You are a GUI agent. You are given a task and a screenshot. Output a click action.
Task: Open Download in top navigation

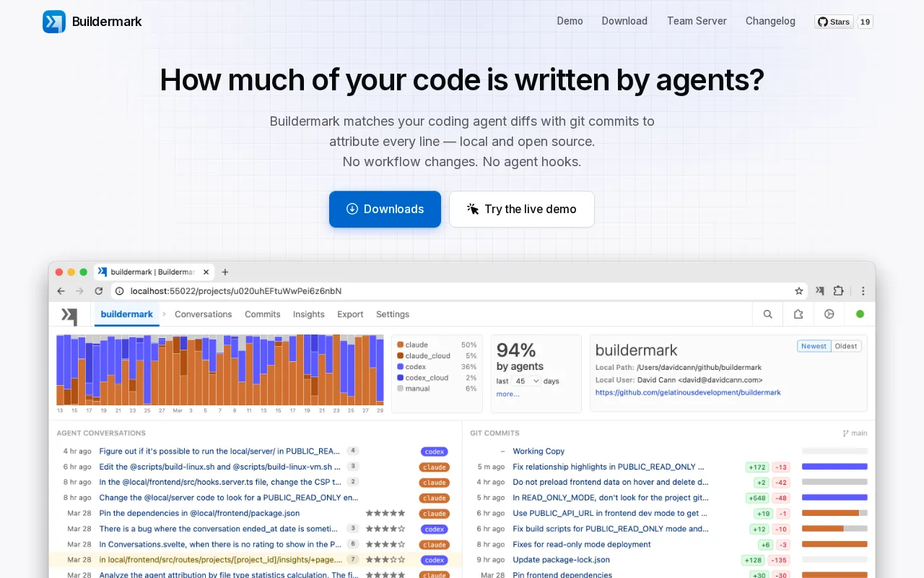click(624, 21)
